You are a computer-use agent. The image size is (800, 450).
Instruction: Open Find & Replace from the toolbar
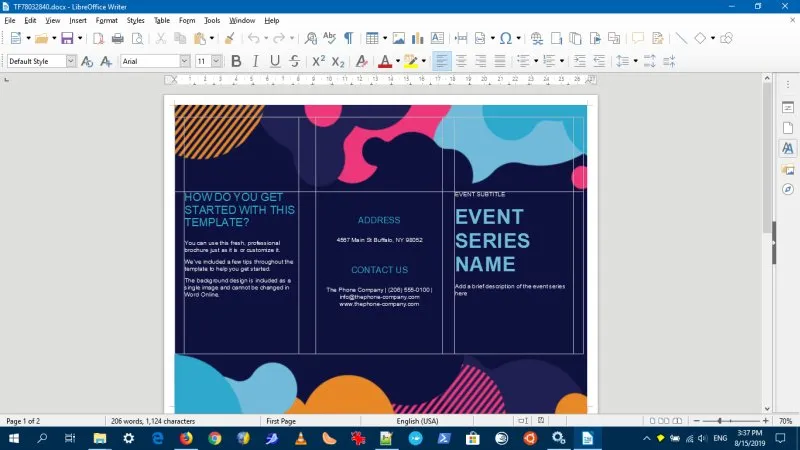[x=311, y=39]
